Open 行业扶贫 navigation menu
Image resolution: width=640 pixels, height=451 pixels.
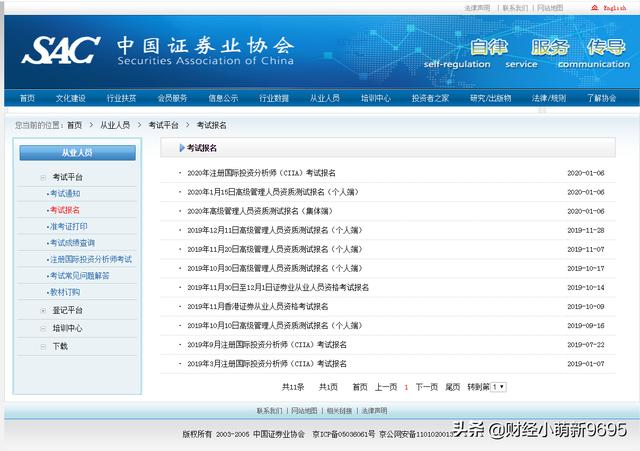(x=121, y=98)
